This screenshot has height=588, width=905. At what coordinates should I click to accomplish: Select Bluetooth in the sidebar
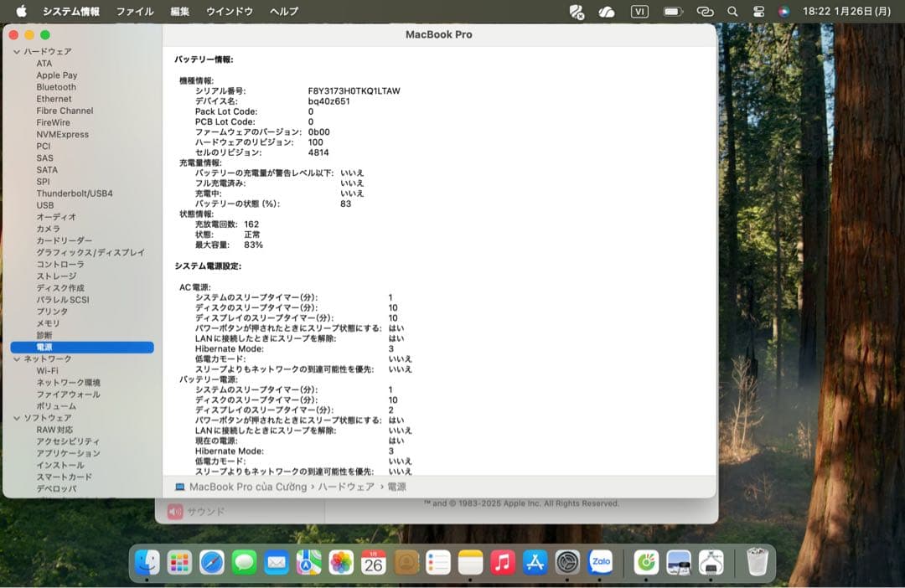click(56, 87)
